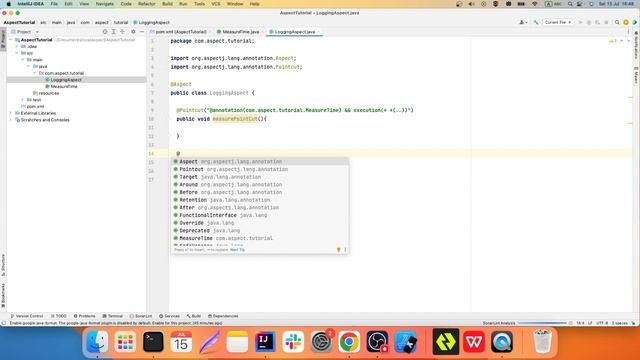Click the IDE updates orange icon
Screen dimensions: 640x360
tap(626, 22)
